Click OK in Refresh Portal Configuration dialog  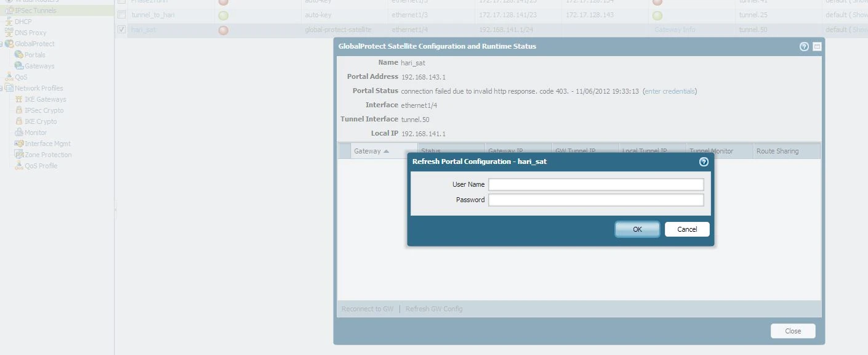637,229
